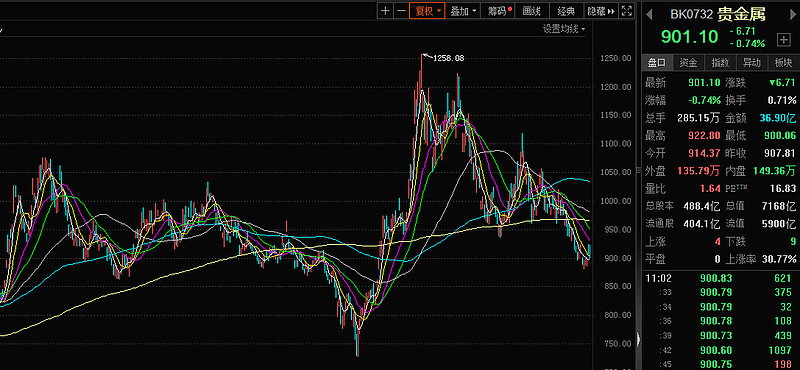Open the 复权 dropdown

tap(427, 11)
